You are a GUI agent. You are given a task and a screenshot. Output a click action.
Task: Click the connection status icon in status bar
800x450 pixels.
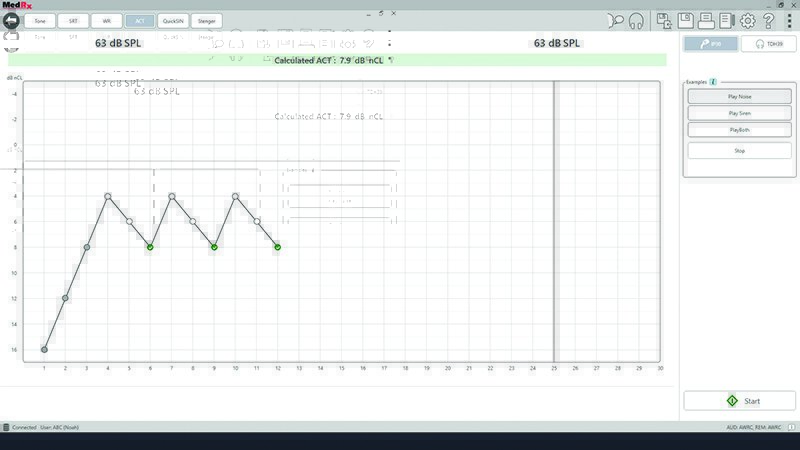[6, 427]
